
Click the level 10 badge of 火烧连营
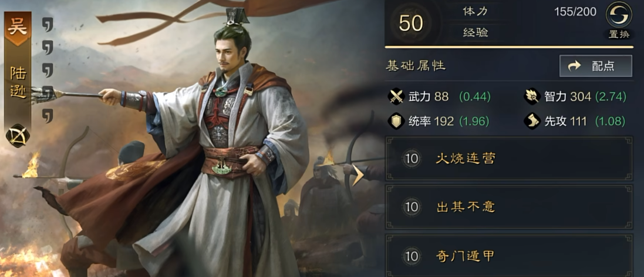411,159
